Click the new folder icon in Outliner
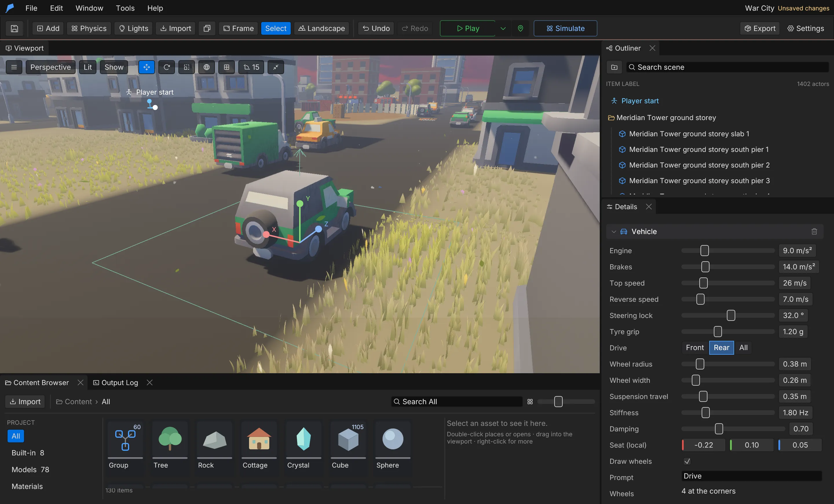The height and width of the screenshot is (504, 834). 614,67
